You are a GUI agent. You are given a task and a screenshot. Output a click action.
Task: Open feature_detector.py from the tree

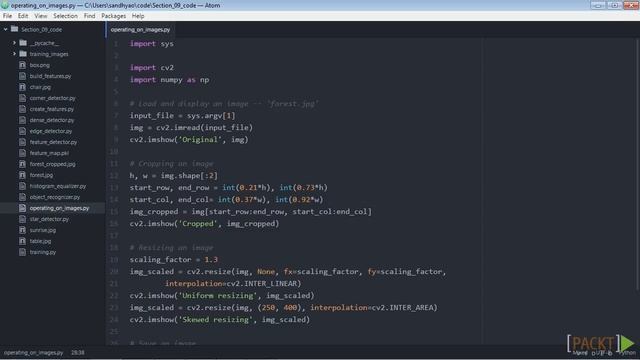point(53,142)
